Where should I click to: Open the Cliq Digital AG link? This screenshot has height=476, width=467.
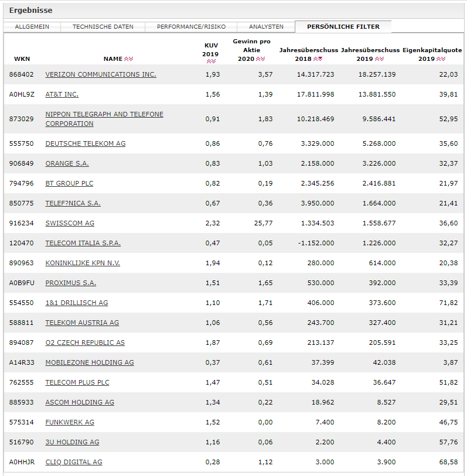click(74, 462)
